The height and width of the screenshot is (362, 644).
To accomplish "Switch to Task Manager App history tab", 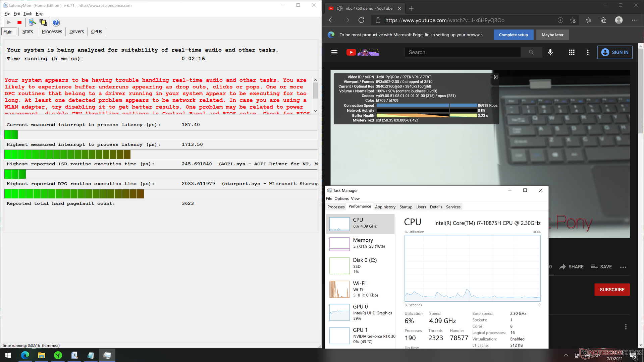I will click(x=385, y=207).
